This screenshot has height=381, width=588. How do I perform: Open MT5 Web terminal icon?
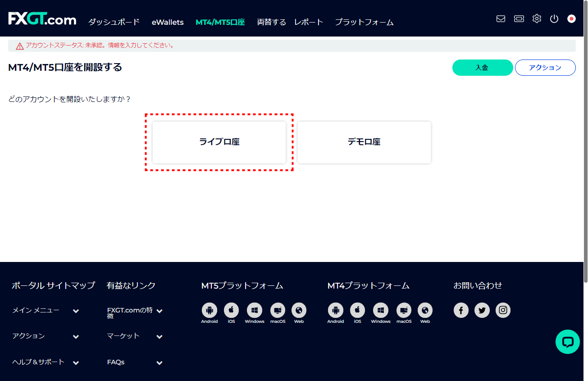(299, 310)
